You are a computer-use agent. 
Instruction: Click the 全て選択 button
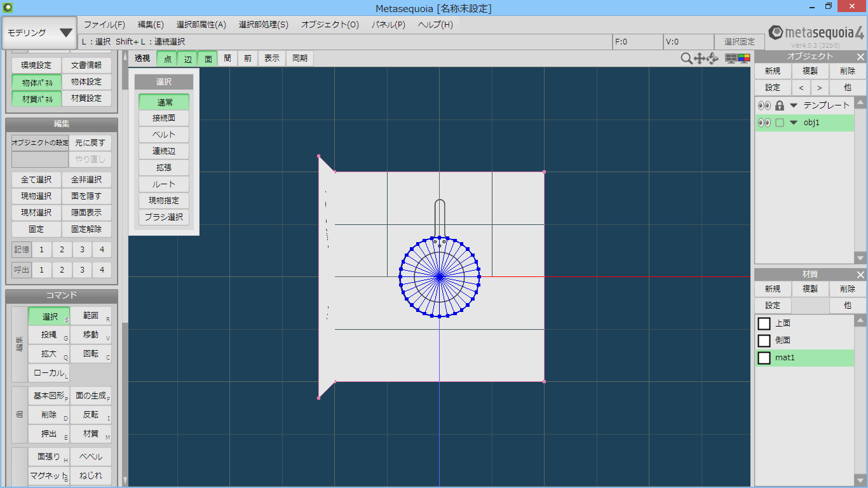pos(36,180)
